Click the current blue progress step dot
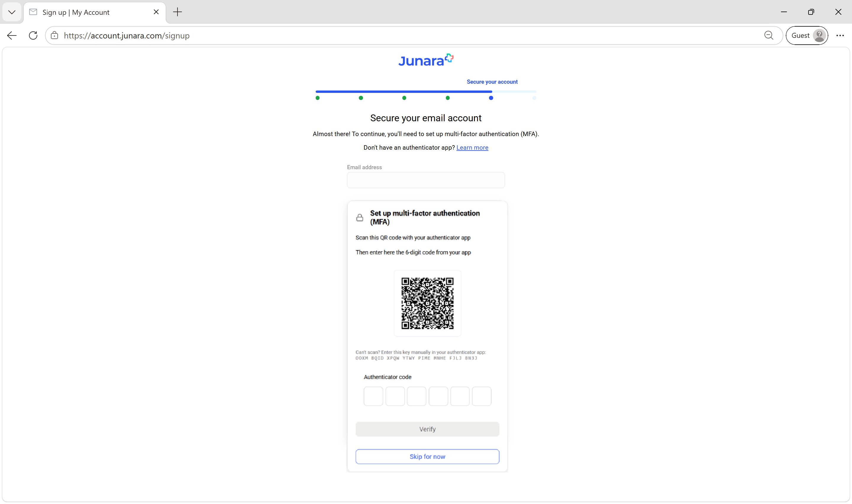This screenshot has height=504, width=852. [491, 98]
